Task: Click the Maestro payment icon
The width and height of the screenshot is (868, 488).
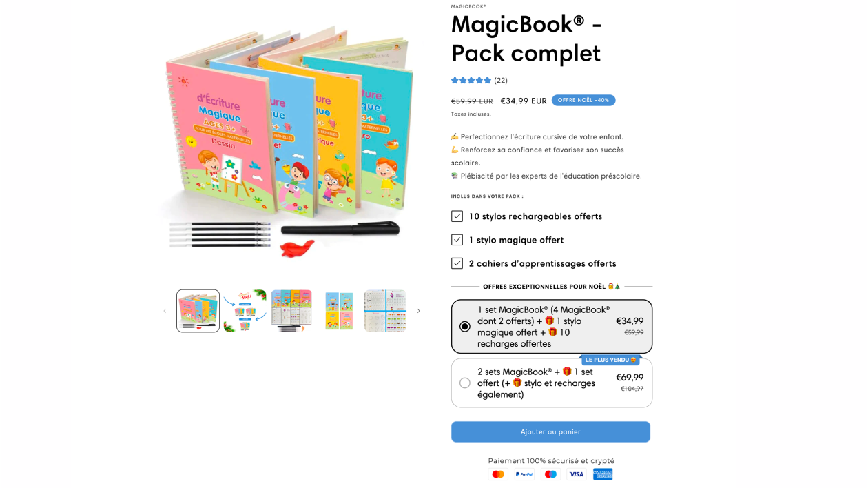Action: tap(550, 474)
